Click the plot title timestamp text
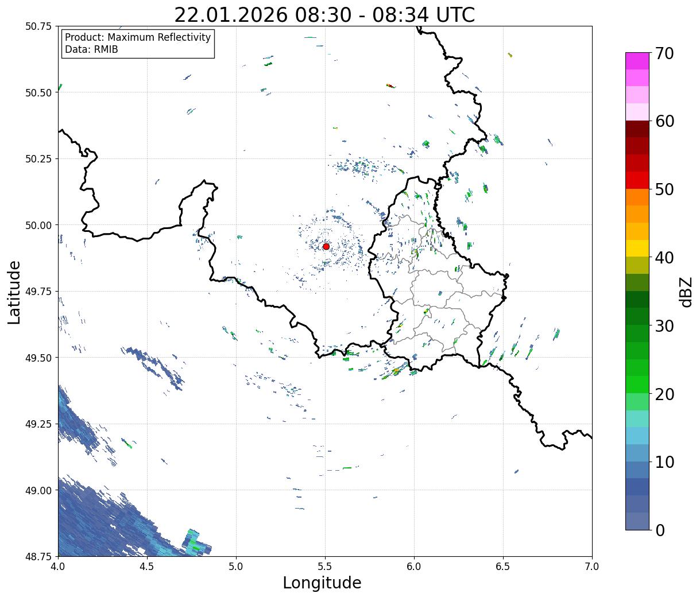 click(324, 15)
